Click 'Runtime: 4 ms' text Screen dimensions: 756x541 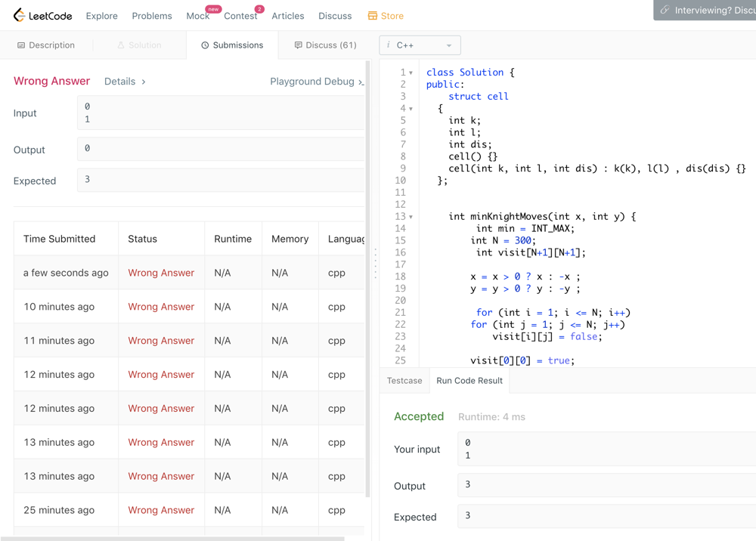click(x=491, y=417)
